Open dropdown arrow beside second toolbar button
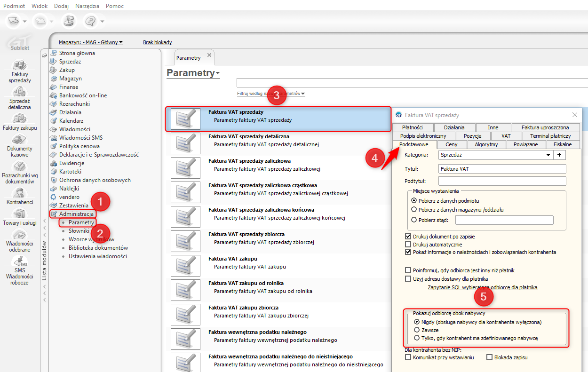The height and width of the screenshot is (372, 588). (x=51, y=21)
